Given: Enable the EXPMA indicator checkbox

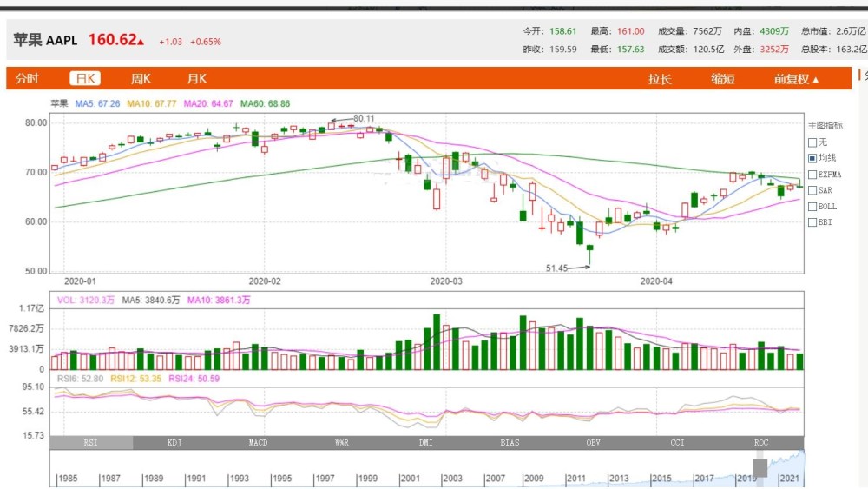Looking at the screenshot, I should coord(812,175).
